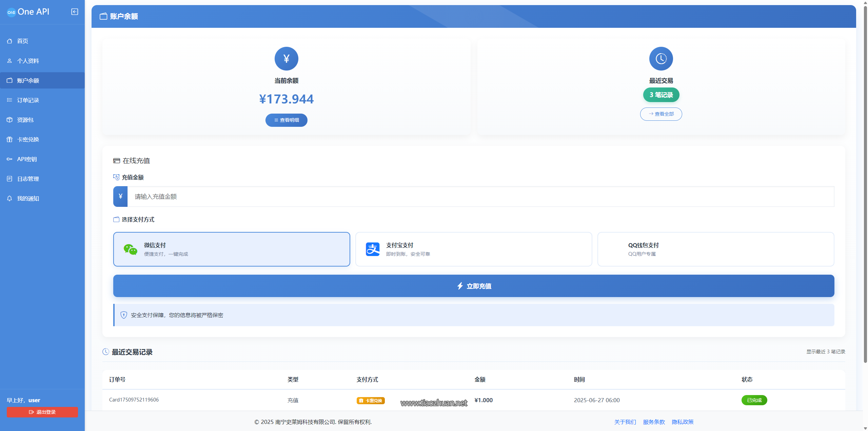Click the bell icon beside 我的通知
This screenshot has height=431, width=868.
click(x=9, y=198)
